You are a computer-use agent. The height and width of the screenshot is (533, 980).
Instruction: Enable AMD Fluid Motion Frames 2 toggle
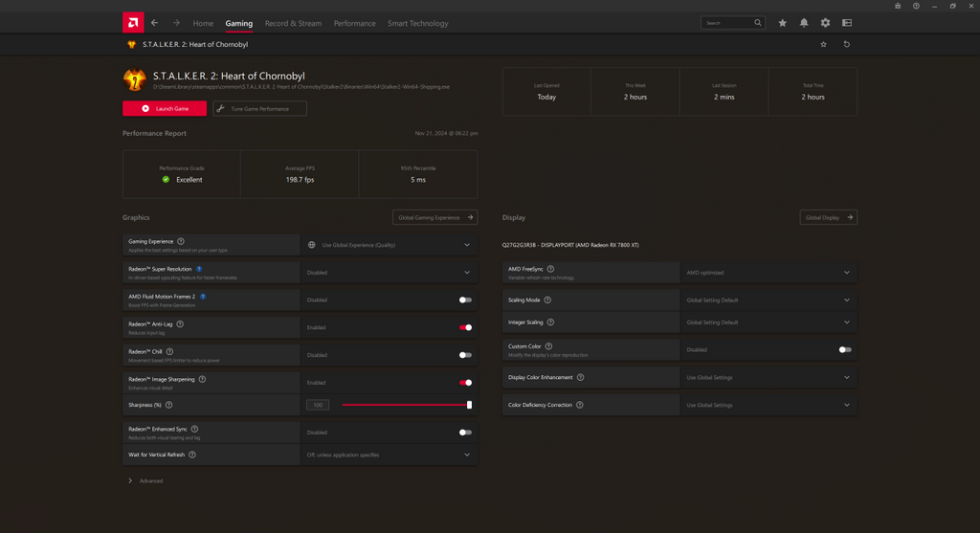point(465,300)
